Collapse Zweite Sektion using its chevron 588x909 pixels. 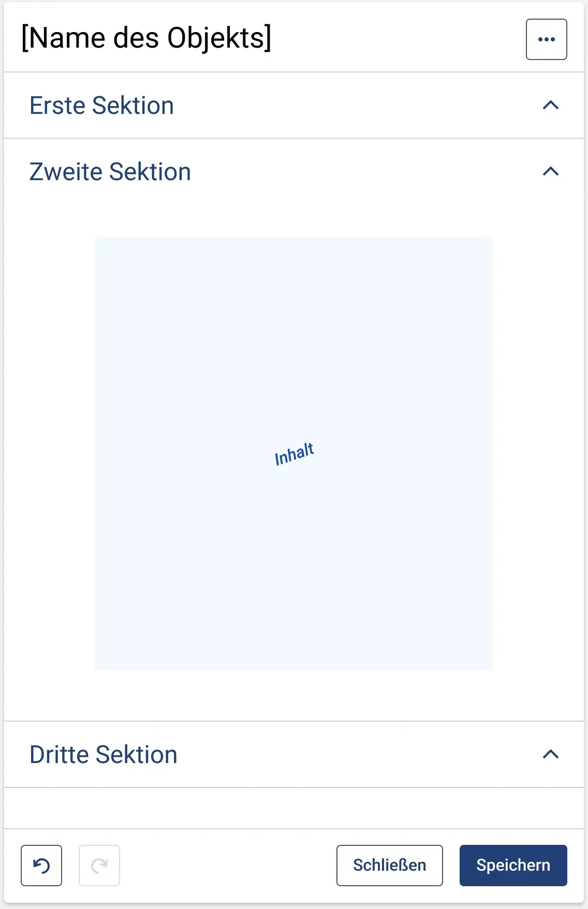551,172
